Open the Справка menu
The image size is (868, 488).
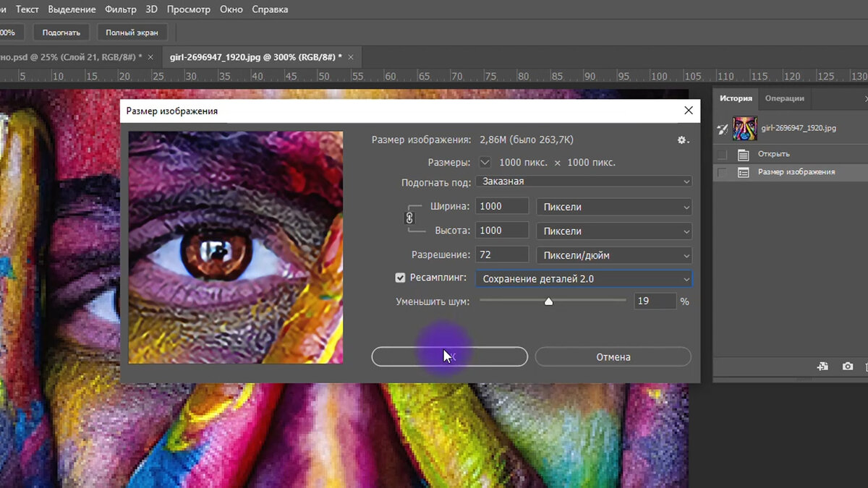270,9
